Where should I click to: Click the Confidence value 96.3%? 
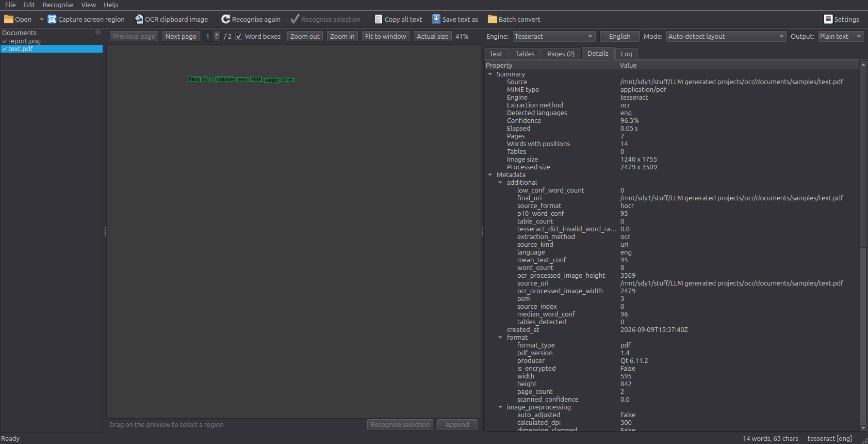click(x=629, y=120)
